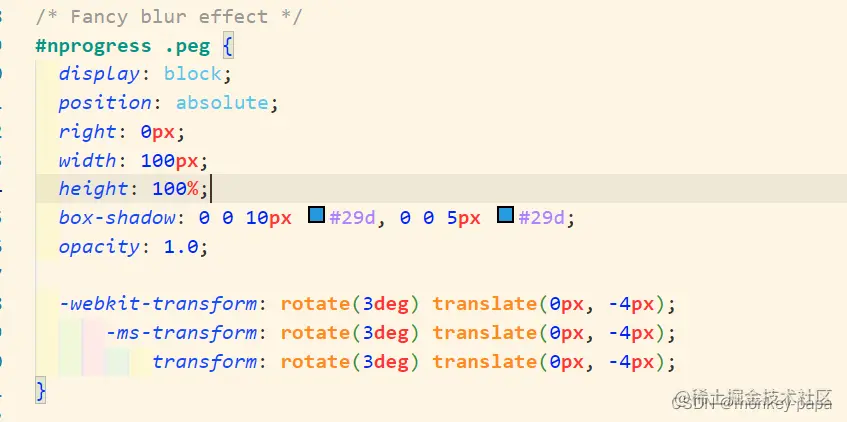Image resolution: width=847 pixels, height=422 pixels.
Task: Click the first '#29d' hex color text
Action: tap(352, 218)
